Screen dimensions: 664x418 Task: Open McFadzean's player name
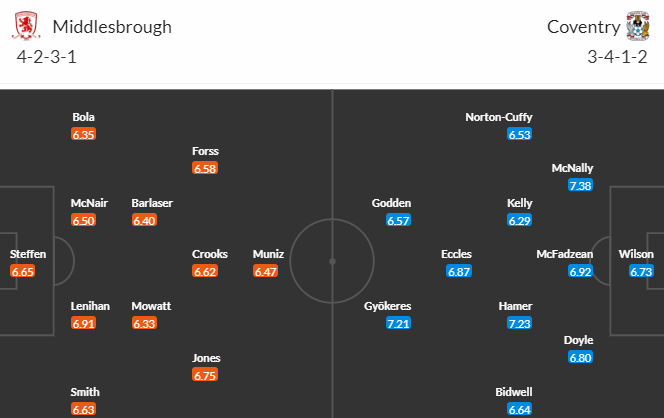[x=564, y=254]
